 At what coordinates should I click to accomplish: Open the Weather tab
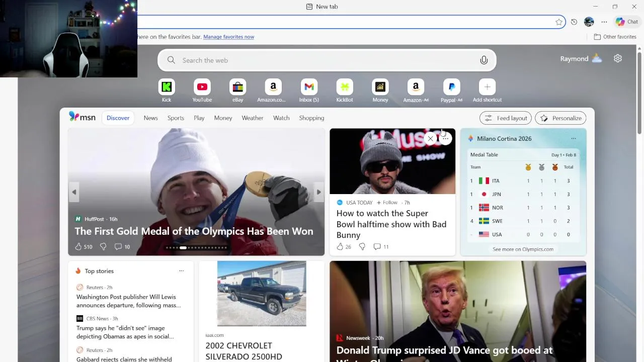click(x=253, y=118)
